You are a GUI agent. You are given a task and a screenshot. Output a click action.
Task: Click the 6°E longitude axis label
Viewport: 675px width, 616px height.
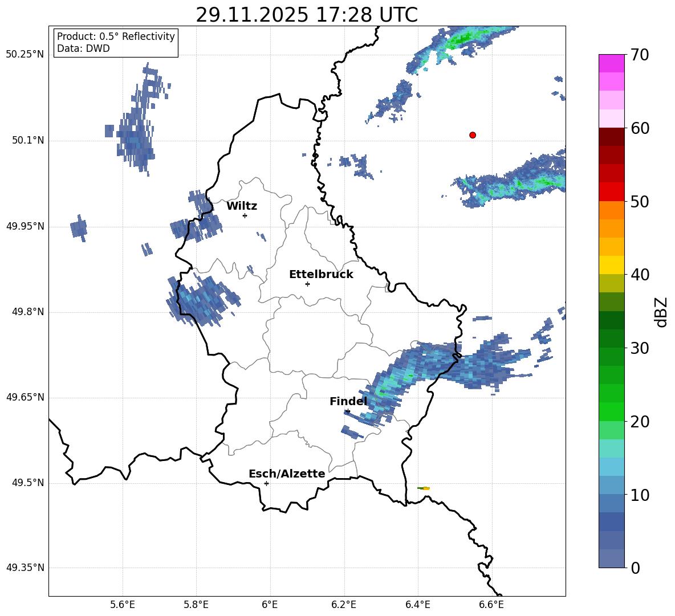click(270, 605)
